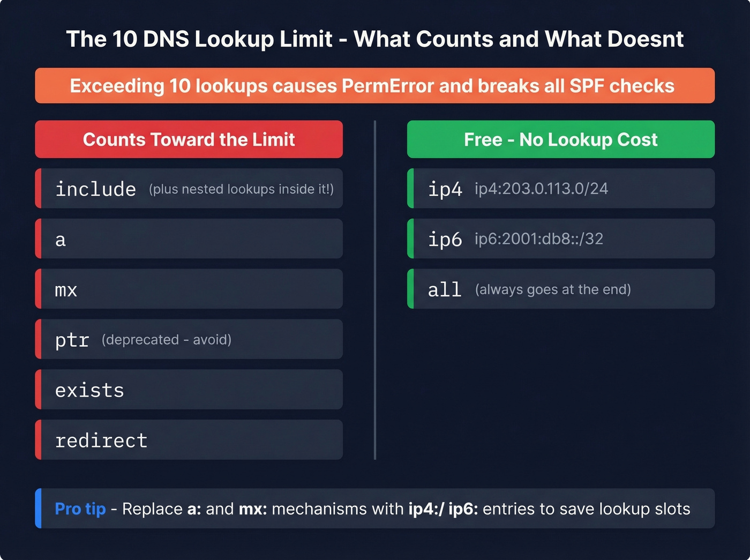
Task: Click the red accent bar beside include
Action: [38, 189]
